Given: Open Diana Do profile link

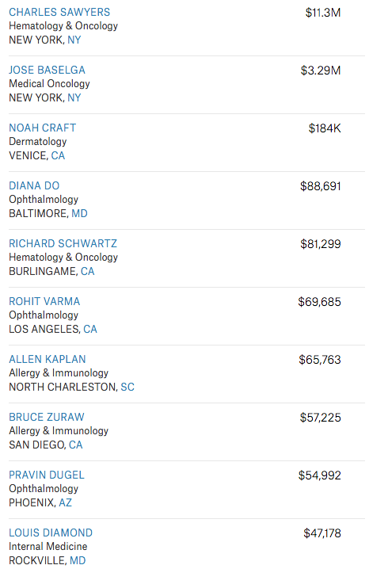Looking at the screenshot, I should 34,185.
